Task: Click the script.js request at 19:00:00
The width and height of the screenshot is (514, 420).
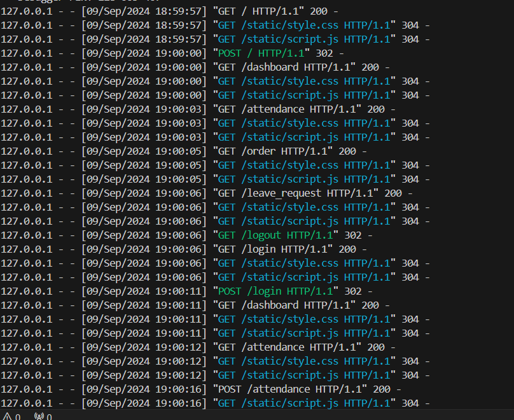Action: click(x=216, y=95)
